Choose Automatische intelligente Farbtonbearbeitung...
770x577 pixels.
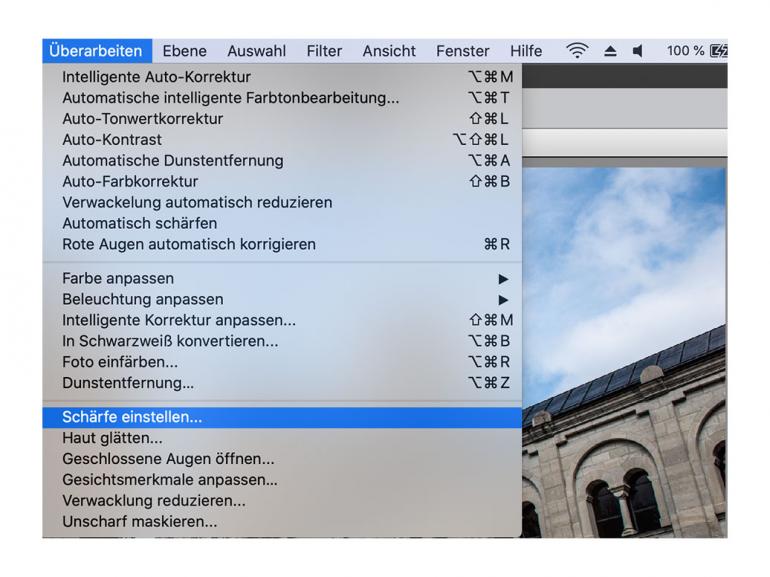[x=282, y=98]
